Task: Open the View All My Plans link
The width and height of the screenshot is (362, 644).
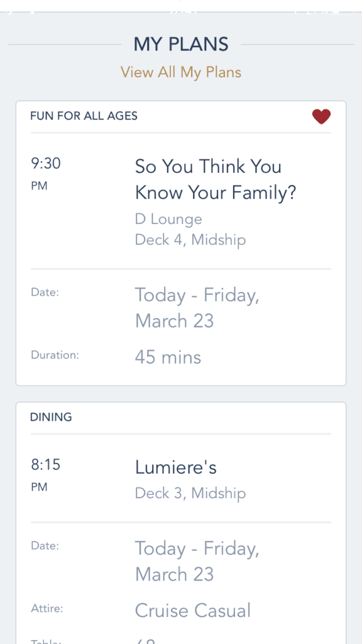Action: coord(181,72)
